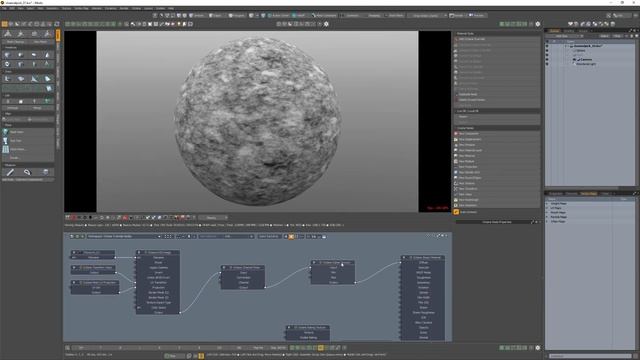The image size is (640, 360).
Task: Click the loop tool icon beside the Pen tool
Action: pos(27,172)
